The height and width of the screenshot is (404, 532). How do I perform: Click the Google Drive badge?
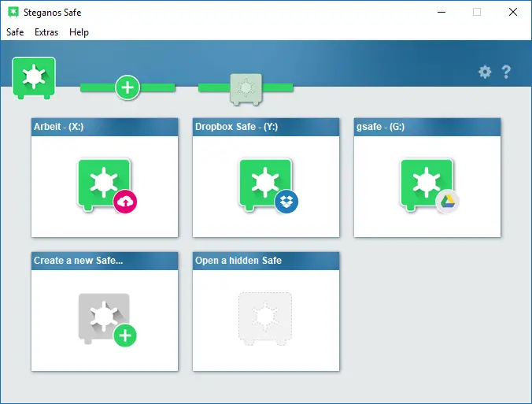click(448, 202)
